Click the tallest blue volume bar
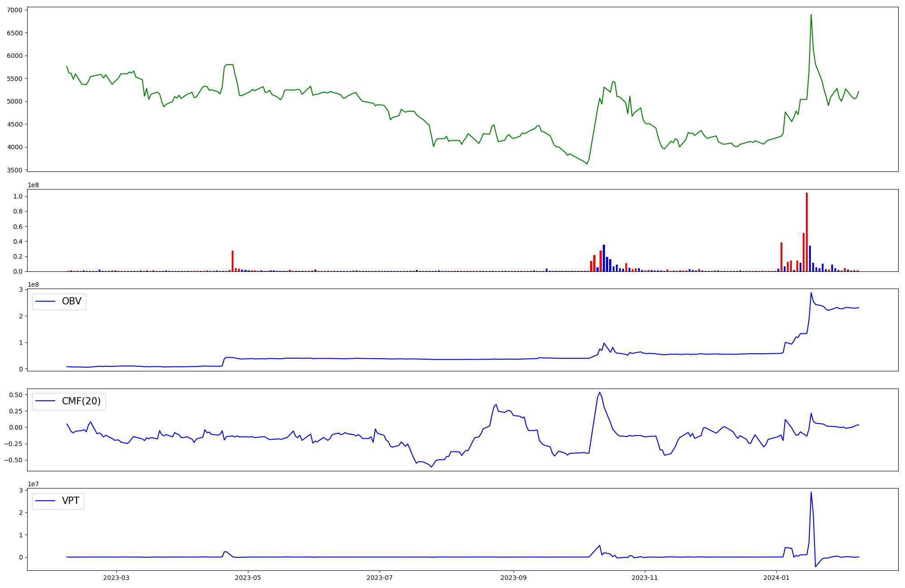This screenshot has width=905, height=588. 604,258
